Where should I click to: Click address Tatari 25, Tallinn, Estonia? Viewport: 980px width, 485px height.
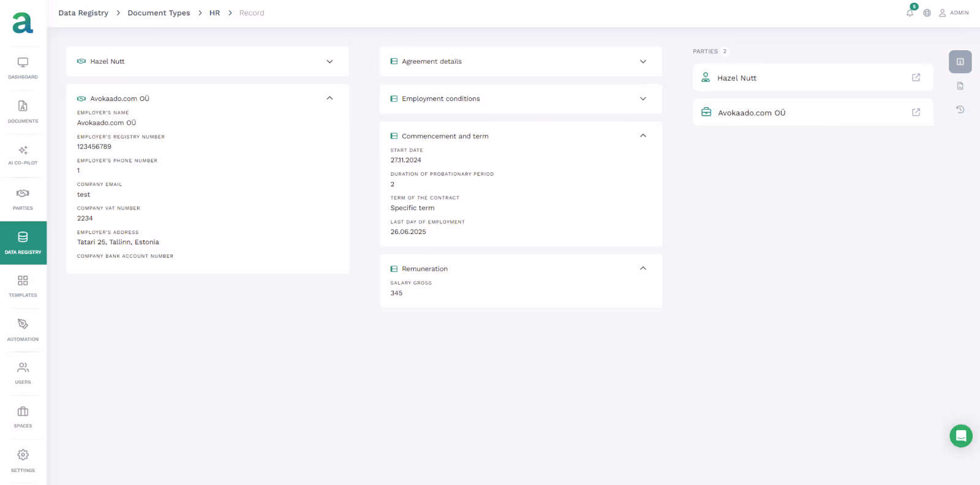(x=118, y=242)
